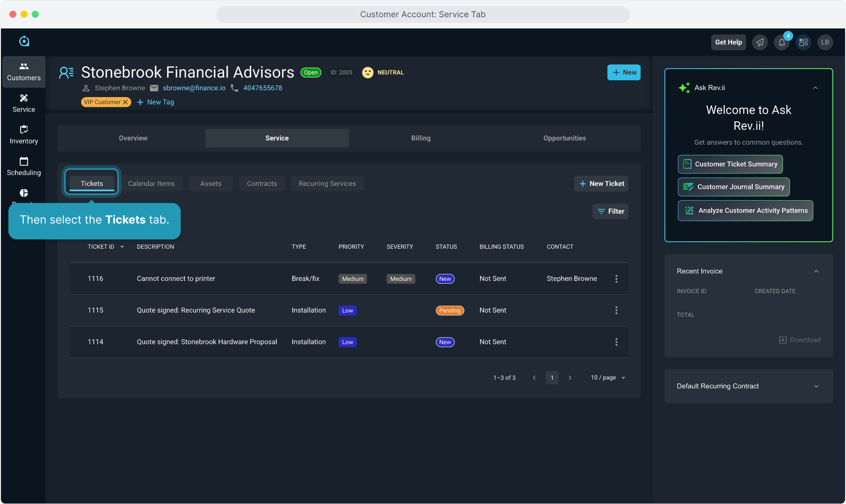The height and width of the screenshot is (504, 846).
Task: Select the Calendar Items sub-tab
Action: [x=151, y=184]
